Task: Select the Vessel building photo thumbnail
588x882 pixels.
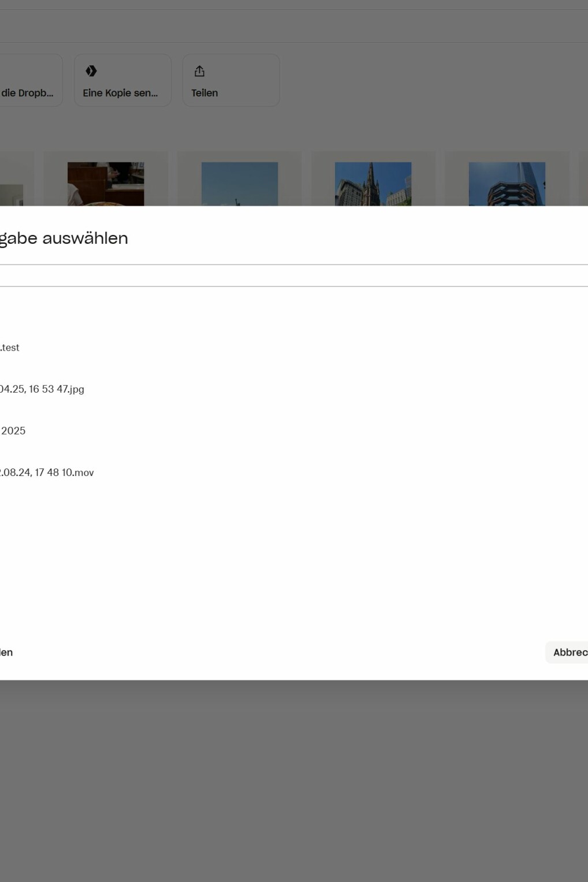Action: coord(507,179)
